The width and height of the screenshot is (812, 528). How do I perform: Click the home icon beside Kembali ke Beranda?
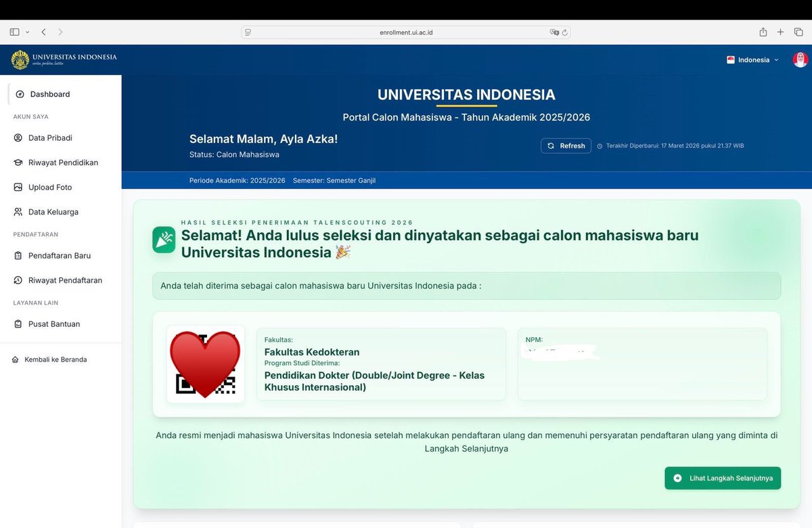pyautogui.click(x=16, y=359)
